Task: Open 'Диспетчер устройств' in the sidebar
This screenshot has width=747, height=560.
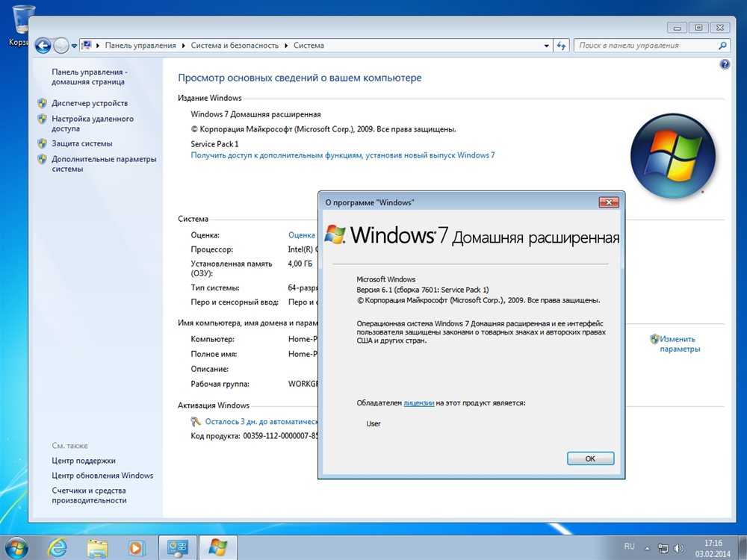Action: pyautogui.click(x=90, y=103)
